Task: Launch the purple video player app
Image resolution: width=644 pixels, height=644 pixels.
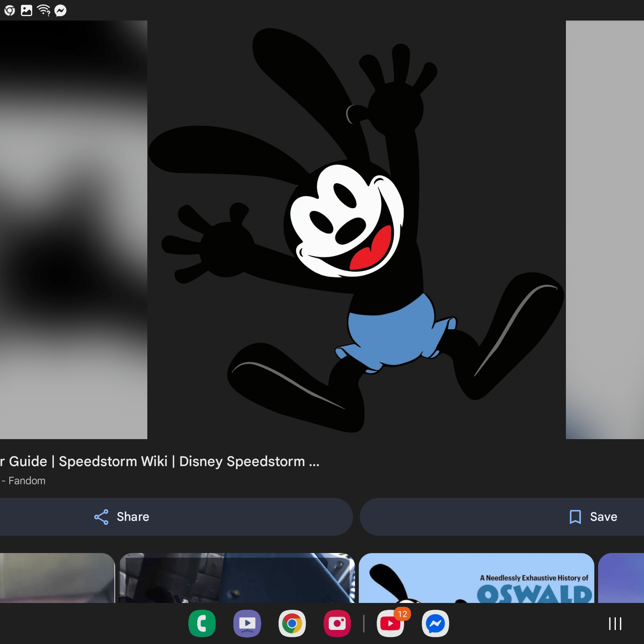Action: (x=247, y=623)
